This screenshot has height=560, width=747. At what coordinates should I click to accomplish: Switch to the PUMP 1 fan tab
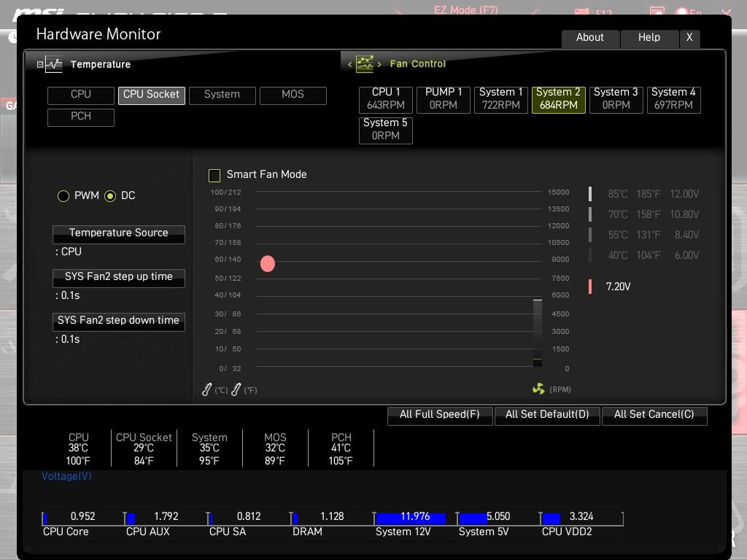(x=444, y=99)
